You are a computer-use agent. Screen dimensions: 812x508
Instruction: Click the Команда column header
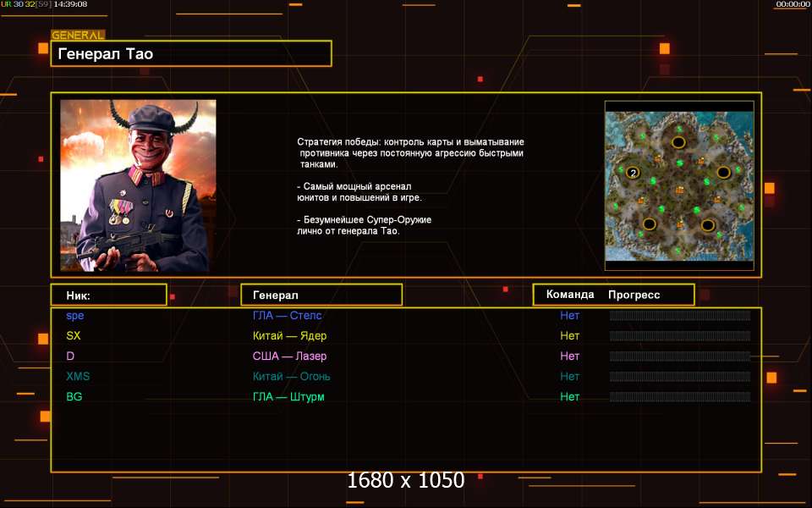click(570, 295)
